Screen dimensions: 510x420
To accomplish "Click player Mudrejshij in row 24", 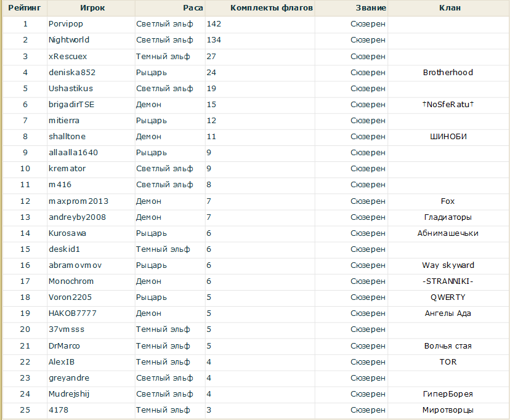I will 69,394.
